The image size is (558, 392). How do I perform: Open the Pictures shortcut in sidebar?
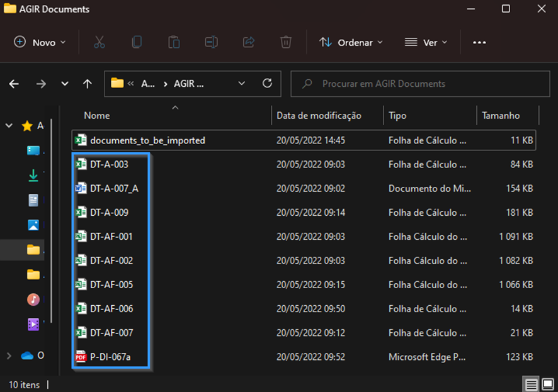coord(33,225)
